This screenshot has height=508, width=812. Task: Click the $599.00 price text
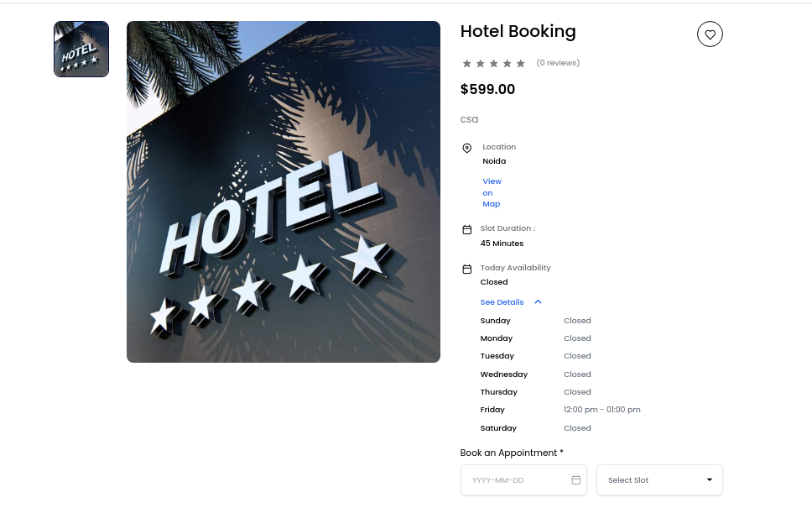click(487, 90)
